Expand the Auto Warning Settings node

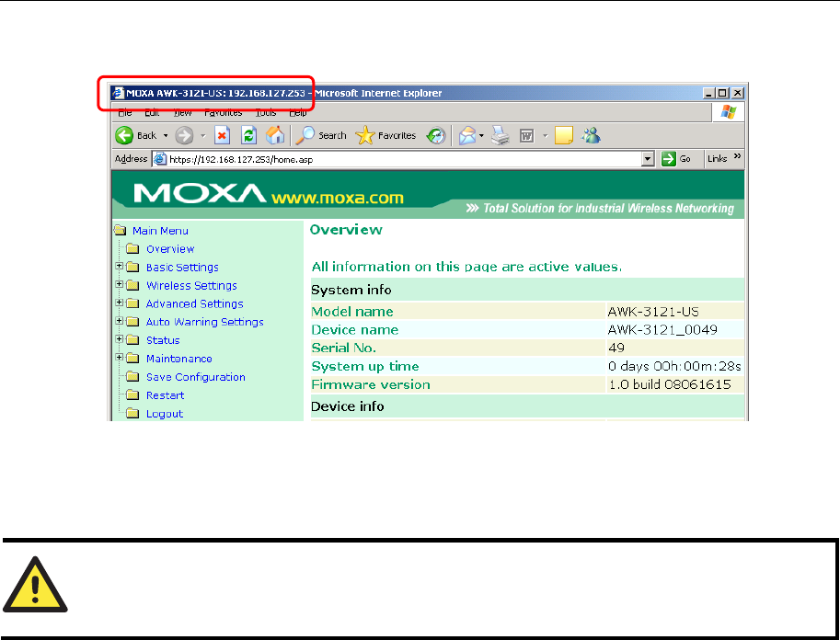(x=120, y=321)
